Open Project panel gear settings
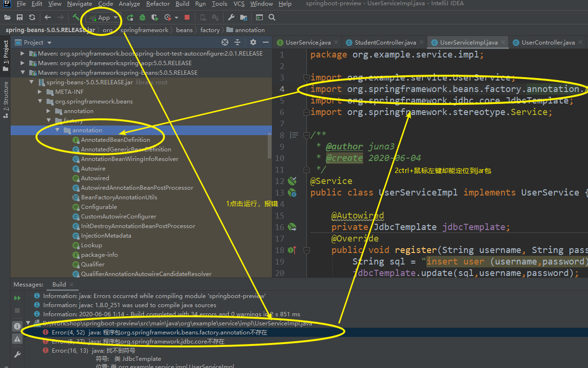 click(x=253, y=42)
